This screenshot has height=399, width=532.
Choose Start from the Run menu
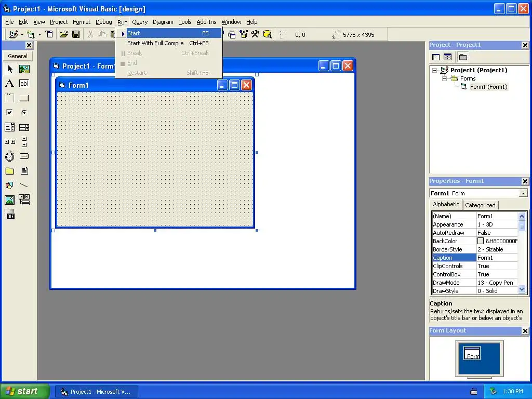tap(169, 33)
